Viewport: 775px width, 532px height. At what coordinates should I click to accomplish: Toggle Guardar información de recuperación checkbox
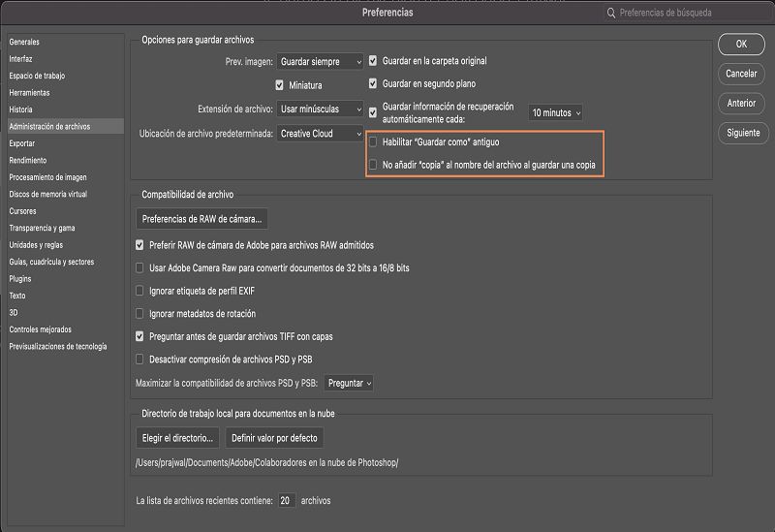tap(373, 112)
